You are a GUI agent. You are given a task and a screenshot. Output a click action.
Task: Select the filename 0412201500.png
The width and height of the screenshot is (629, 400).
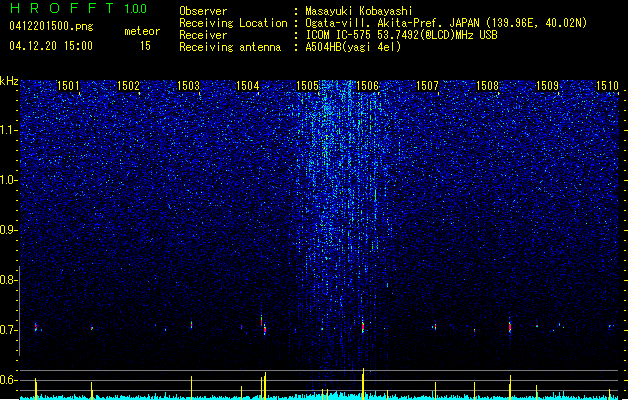click(51, 26)
